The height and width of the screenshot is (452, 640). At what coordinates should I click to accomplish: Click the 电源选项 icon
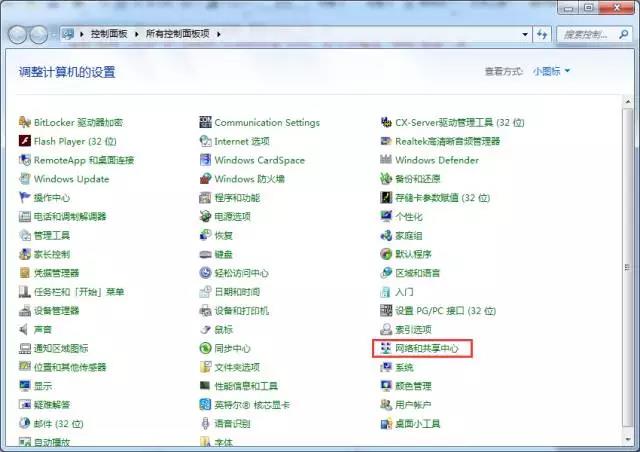point(205,216)
